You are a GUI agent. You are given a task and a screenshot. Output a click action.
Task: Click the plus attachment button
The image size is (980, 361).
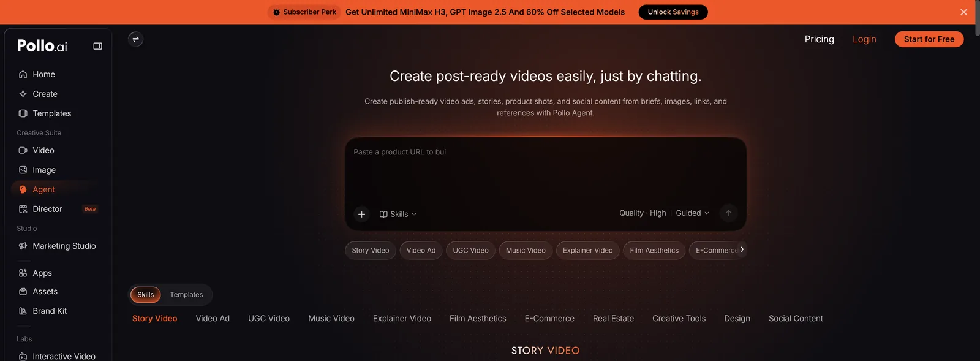[x=361, y=214]
